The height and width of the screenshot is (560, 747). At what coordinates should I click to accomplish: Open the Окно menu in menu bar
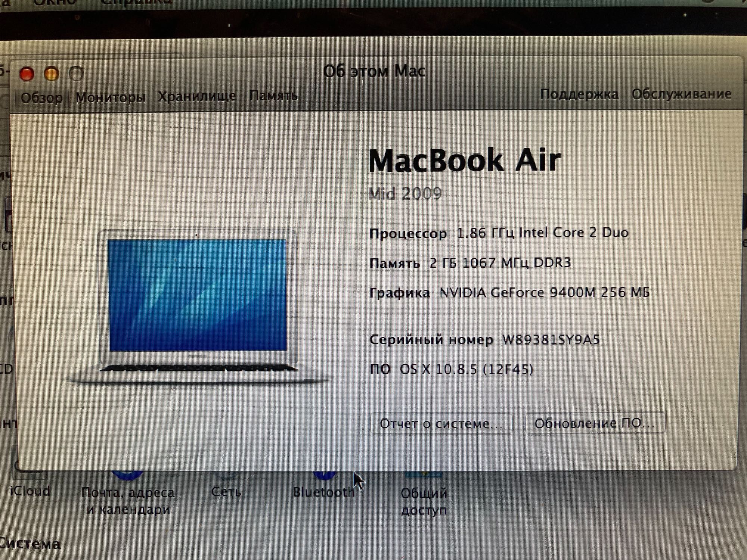55,2
